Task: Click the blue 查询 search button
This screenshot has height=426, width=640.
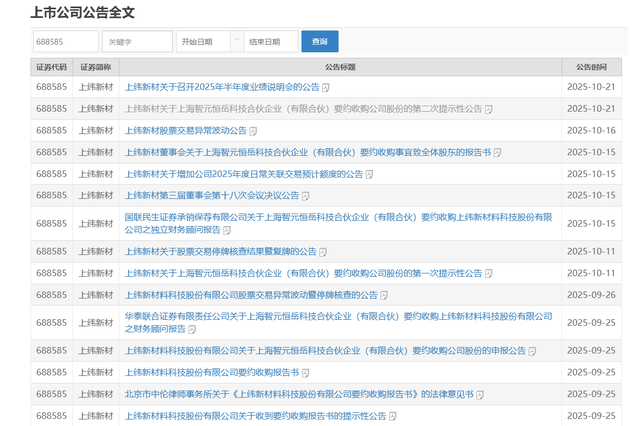Action: [320, 42]
